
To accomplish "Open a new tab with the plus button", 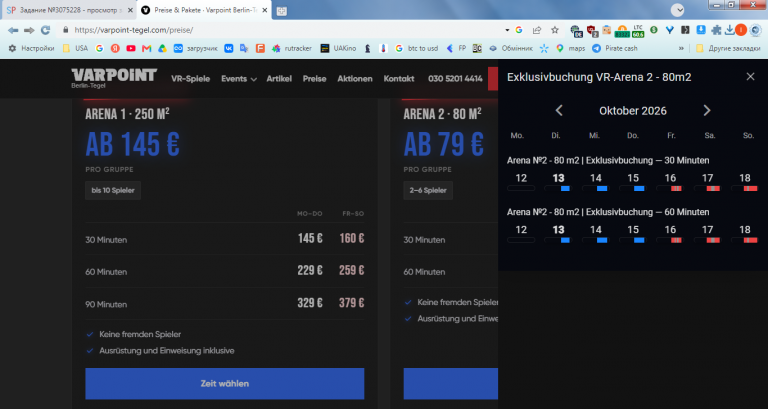I will 282,11.
